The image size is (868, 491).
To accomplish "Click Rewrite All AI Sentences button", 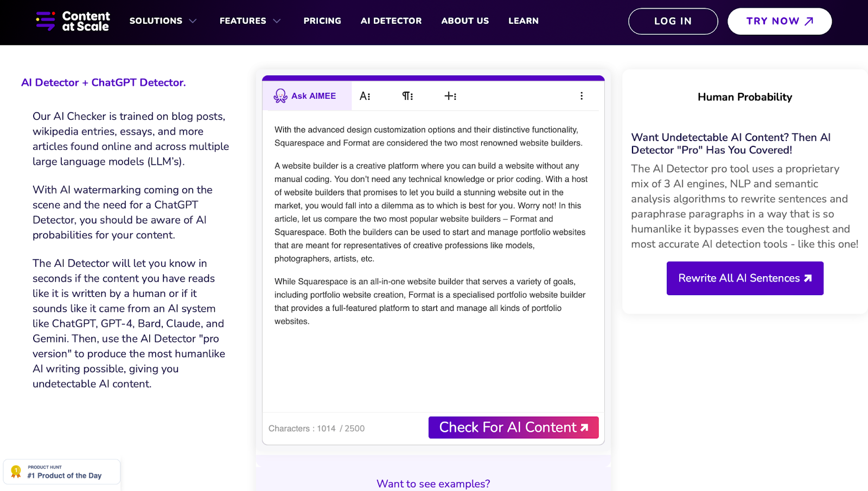I will click(x=745, y=278).
